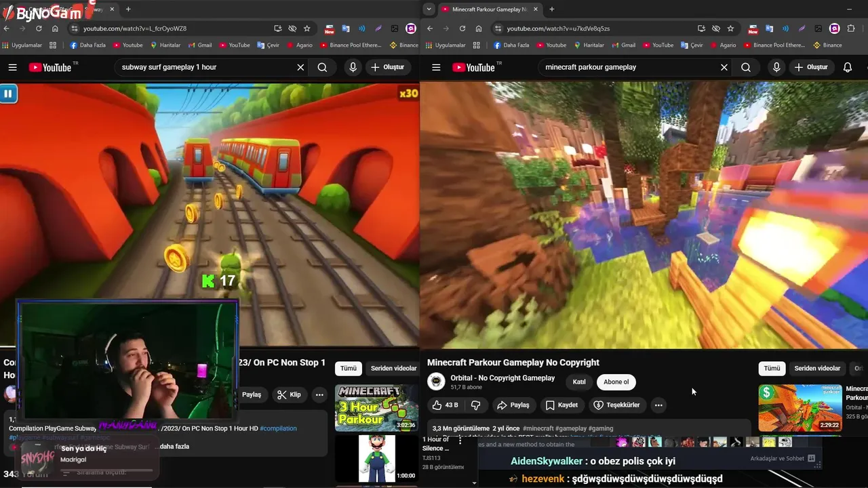Viewport: 868px width, 488px height.
Task: Click search magnifier in Minecraft window
Action: (x=746, y=67)
